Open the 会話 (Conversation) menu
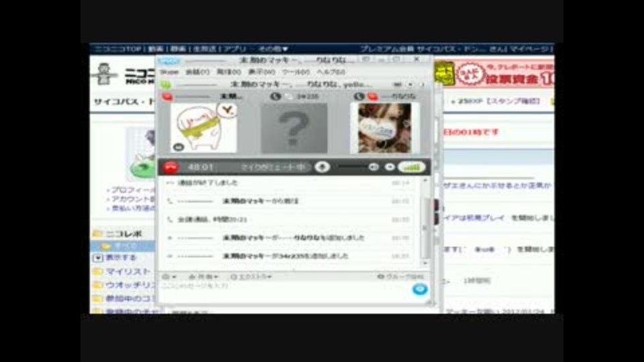Screen dimensions: 644x362 [x=197, y=72]
